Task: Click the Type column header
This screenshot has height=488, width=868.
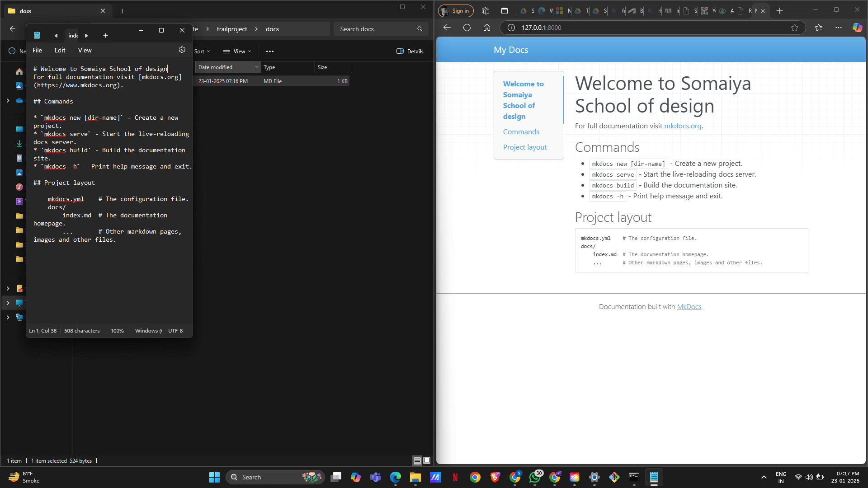Action: pyautogui.click(x=288, y=67)
